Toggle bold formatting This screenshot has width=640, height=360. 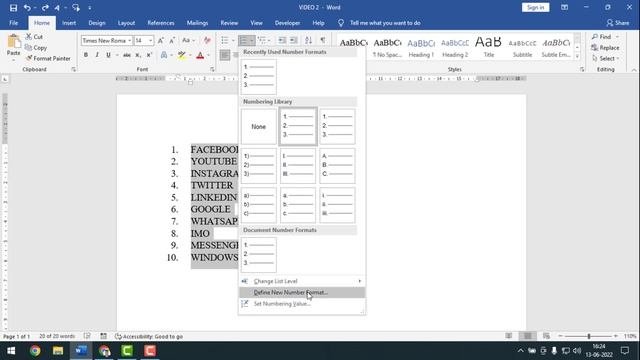86,55
